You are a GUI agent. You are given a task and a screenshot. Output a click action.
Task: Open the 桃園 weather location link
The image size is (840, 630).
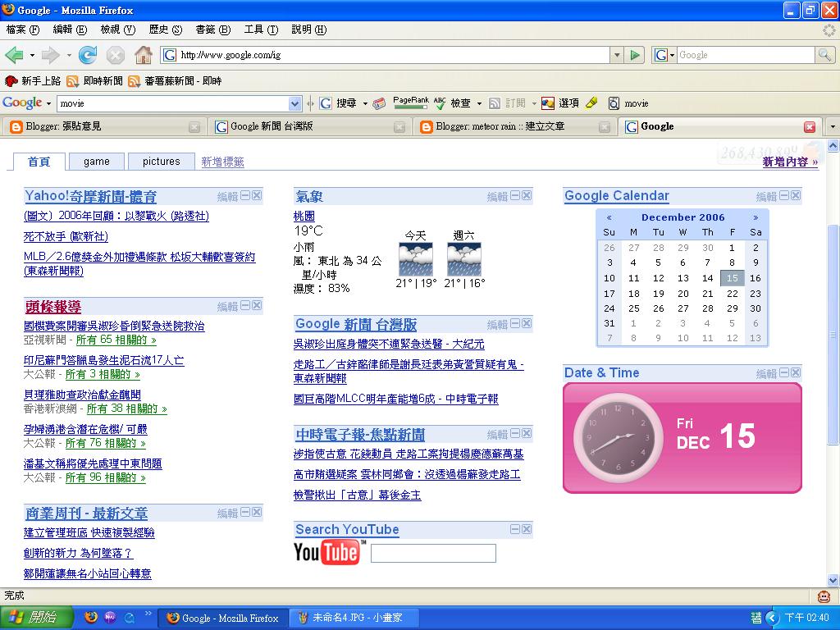tap(304, 217)
